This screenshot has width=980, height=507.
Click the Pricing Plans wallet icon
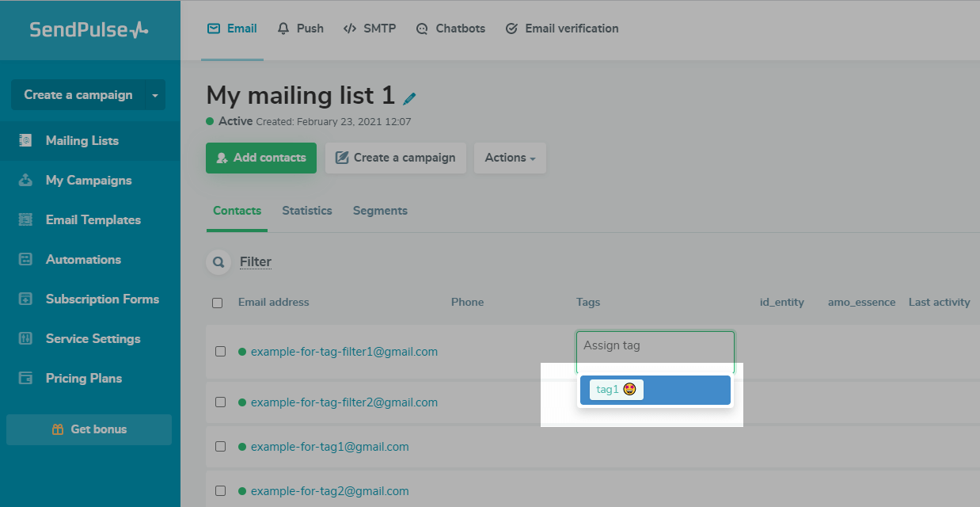pos(25,379)
